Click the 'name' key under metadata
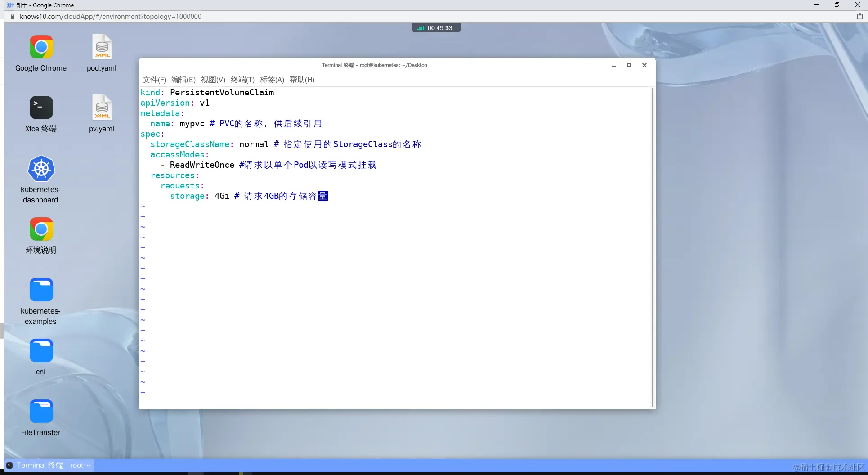Screen dimensions: 868x475 pyautogui.click(x=160, y=124)
